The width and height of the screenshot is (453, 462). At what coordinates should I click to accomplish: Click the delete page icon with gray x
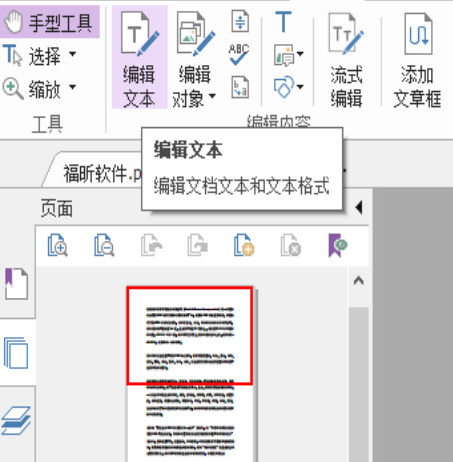pos(291,245)
